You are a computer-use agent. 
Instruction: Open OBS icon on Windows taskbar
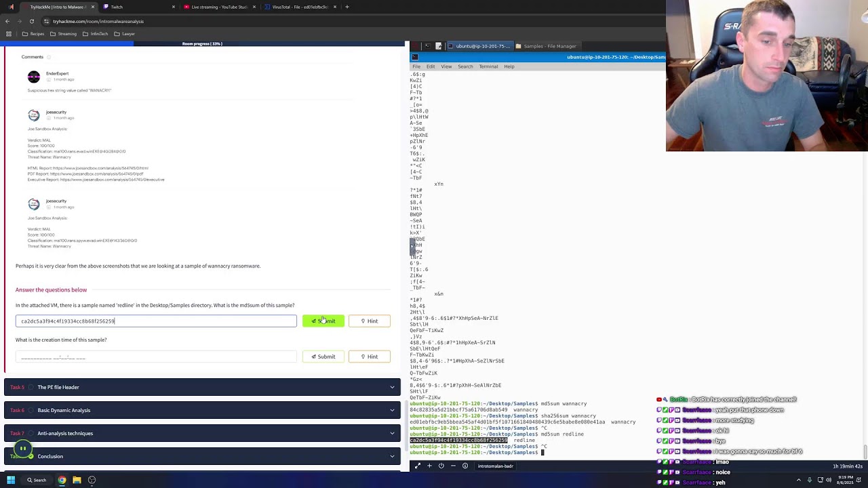(92, 480)
